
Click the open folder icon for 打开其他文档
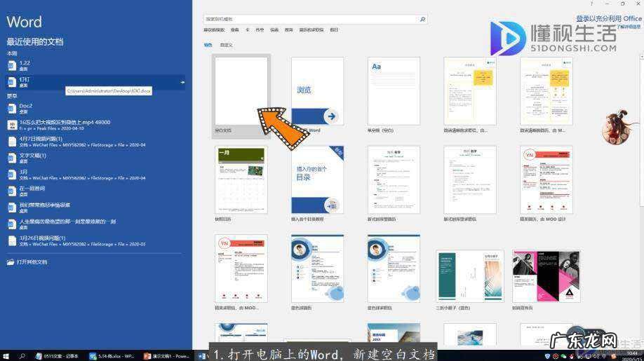(x=11, y=262)
